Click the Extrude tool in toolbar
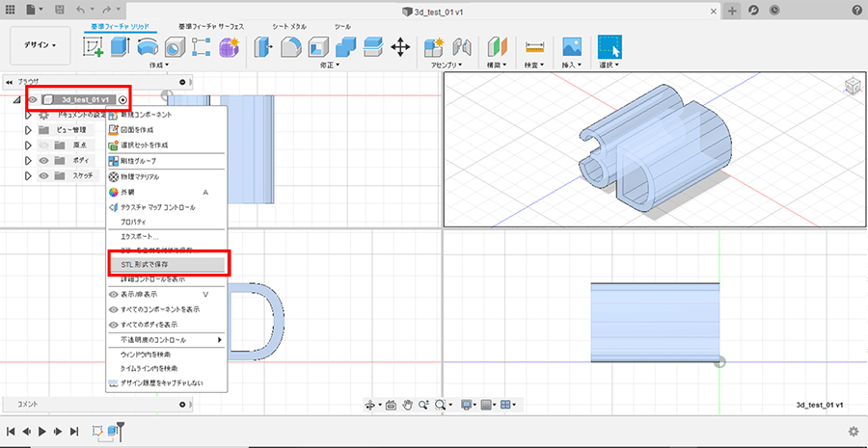 [x=121, y=46]
